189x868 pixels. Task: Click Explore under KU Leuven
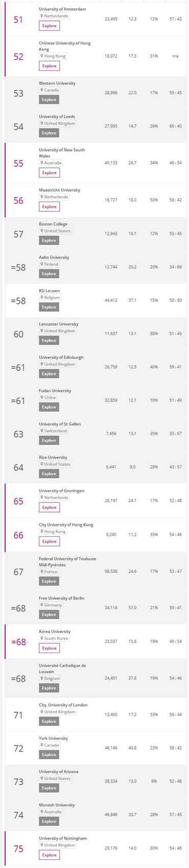click(49, 307)
